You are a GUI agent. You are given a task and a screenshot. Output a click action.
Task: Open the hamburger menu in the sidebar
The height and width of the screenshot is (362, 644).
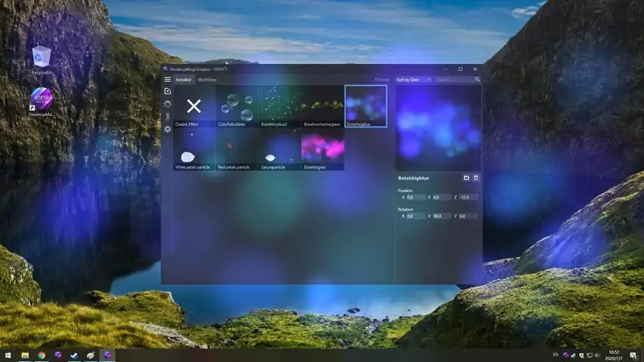click(168, 79)
